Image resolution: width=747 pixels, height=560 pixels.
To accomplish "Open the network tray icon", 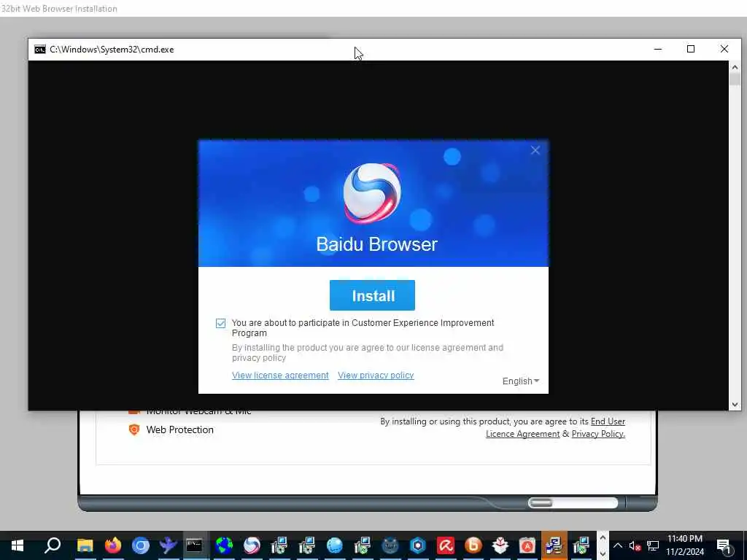I will pyautogui.click(x=653, y=545).
